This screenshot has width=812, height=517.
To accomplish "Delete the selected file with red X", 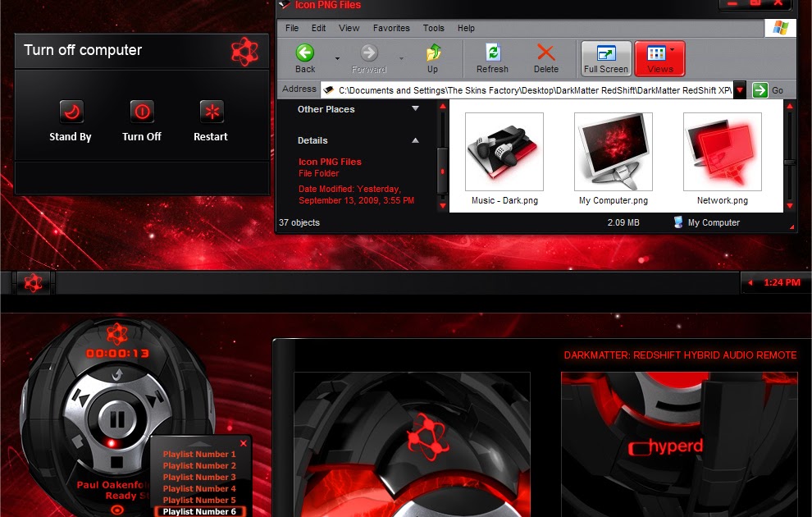I will [x=545, y=58].
